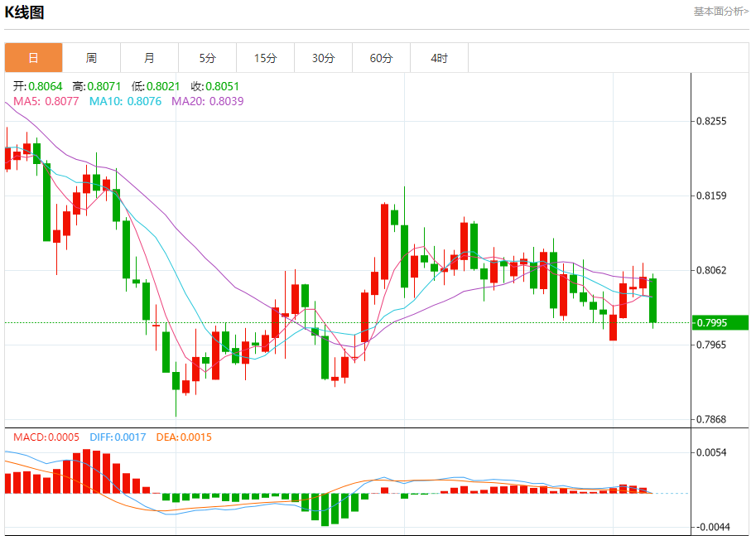Click the MA20: 0.8039 label
The width and height of the screenshot is (756, 536).
[207, 101]
